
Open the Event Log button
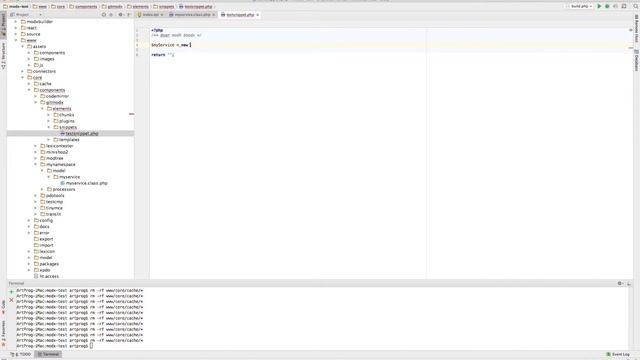click(x=618, y=354)
